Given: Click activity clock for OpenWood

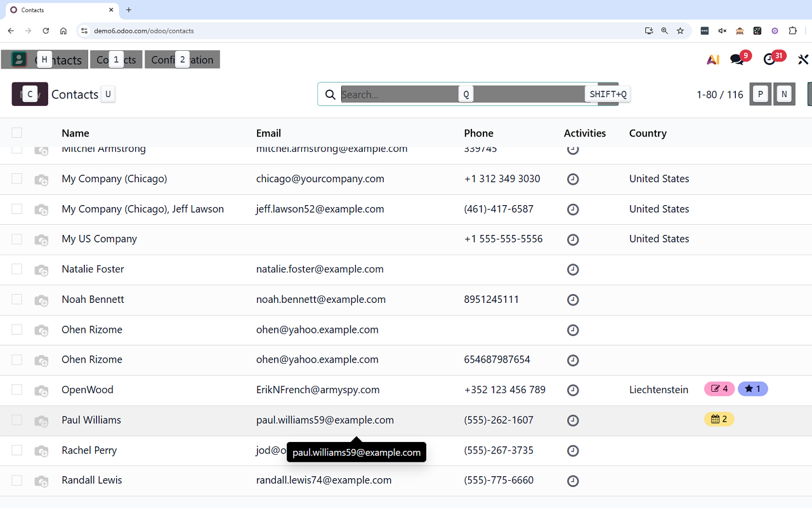Looking at the screenshot, I should tap(573, 390).
